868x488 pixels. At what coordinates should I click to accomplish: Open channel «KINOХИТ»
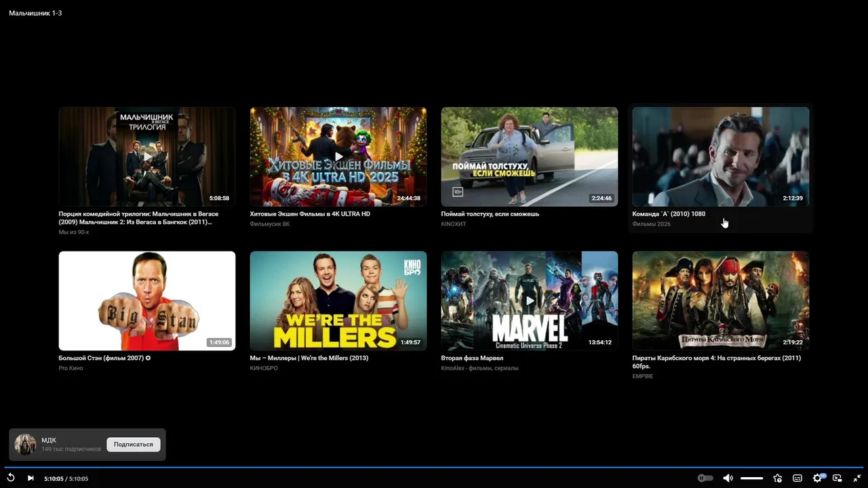(x=454, y=224)
